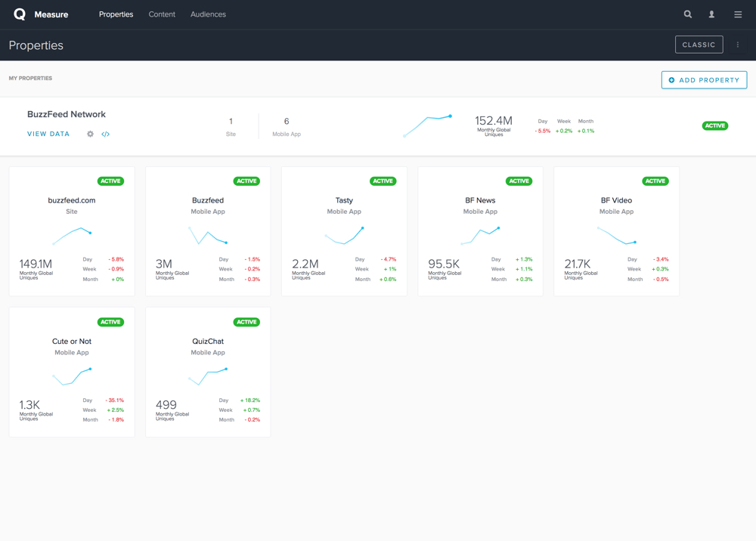Click the +1.3% day change value
Image resolution: width=756 pixels, height=541 pixels.
[524, 259]
